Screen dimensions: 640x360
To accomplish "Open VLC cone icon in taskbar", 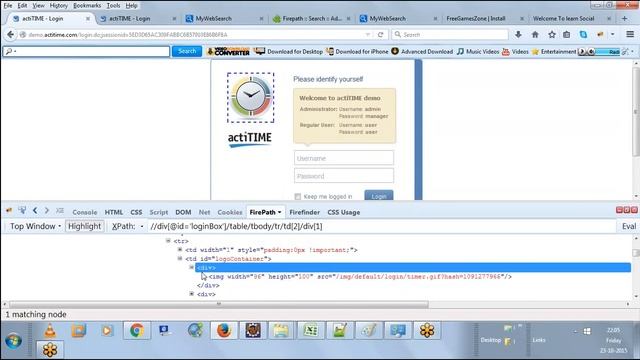I will tap(50, 331).
